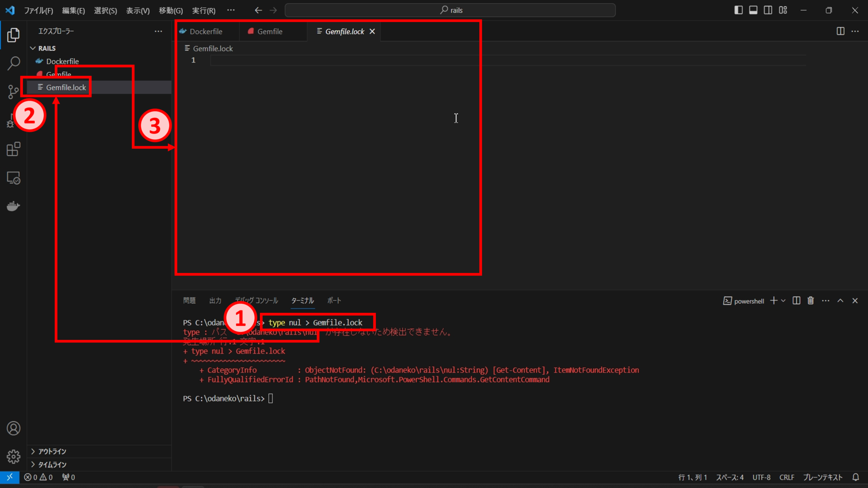This screenshot has height=488, width=868.
Task: Kill the terminal with the trash icon
Action: [x=810, y=301]
